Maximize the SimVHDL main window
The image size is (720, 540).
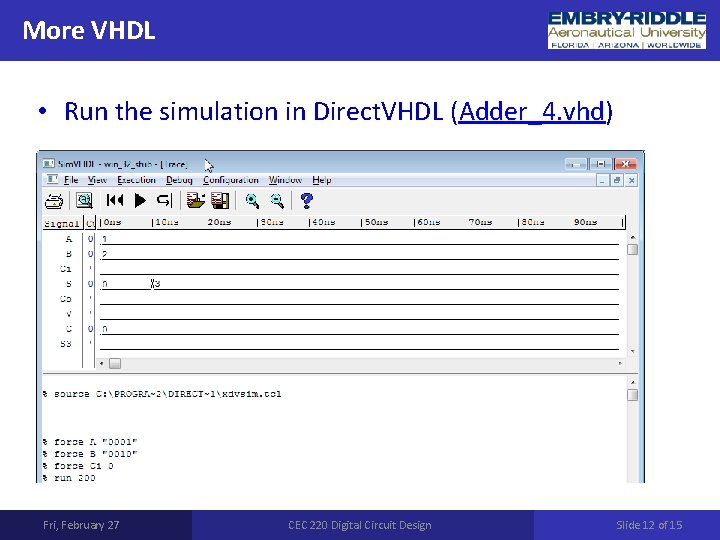click(x=600, y=163)
